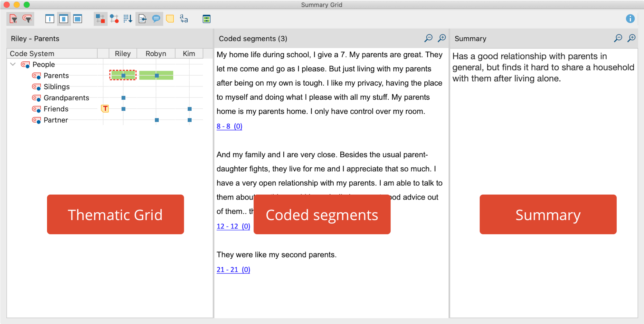Toggle the coded segment source info icon
The height and width of the screenshot is (324, 644).
click(x=142, y=19)
